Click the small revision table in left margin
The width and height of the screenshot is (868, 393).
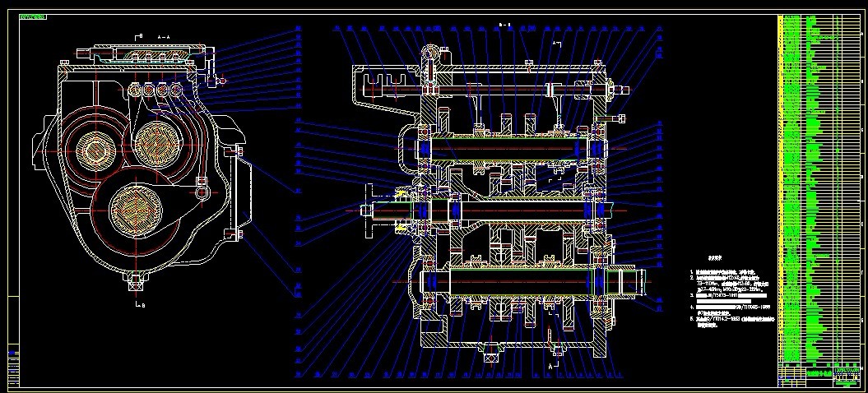[14, 365]
